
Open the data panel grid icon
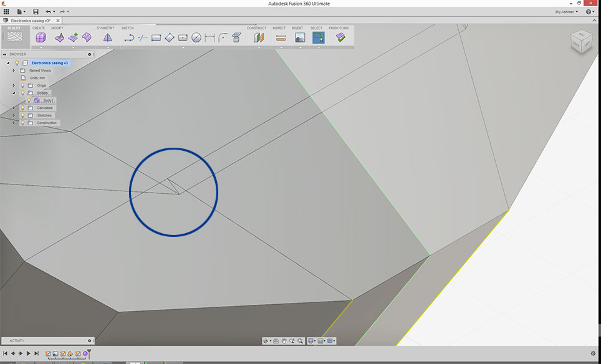point(6,11)
